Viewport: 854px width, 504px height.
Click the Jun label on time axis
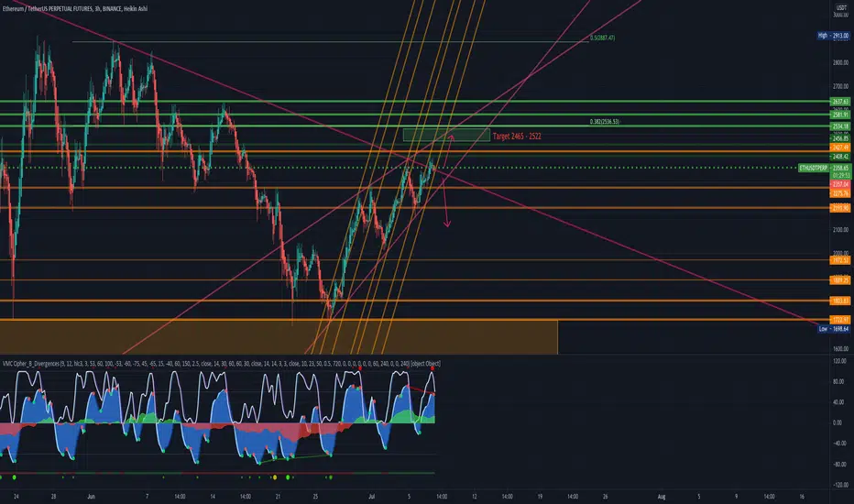91,497
